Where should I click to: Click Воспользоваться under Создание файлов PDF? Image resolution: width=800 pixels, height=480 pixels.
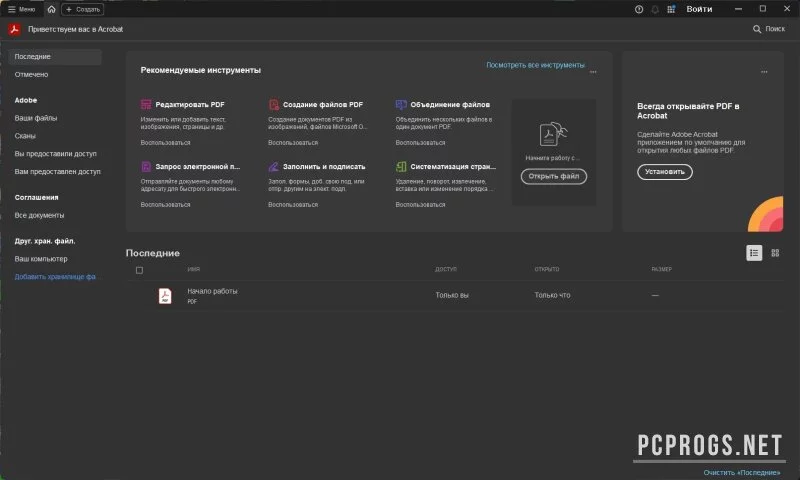(x=293, y=143)
